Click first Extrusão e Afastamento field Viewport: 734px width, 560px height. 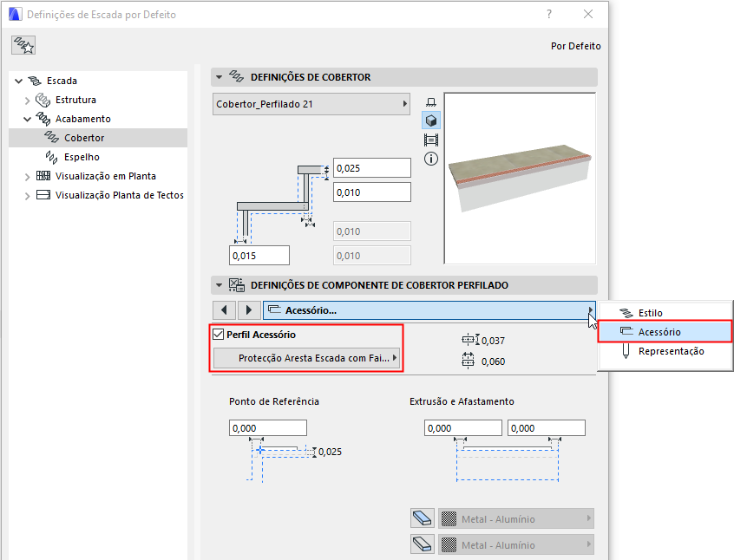463,428
